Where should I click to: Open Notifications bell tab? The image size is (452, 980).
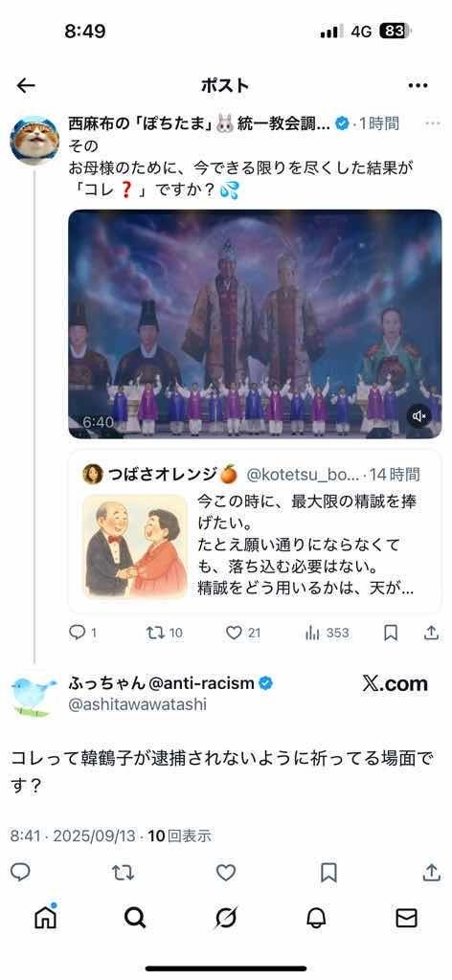(x=316, y=918)
